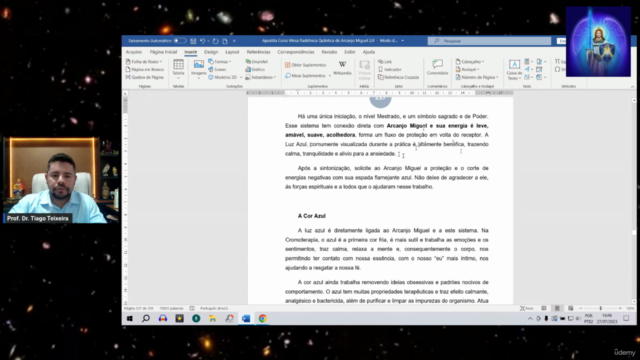
Task: Adjust the zoom slider in status bar
Action: point(600,309)
